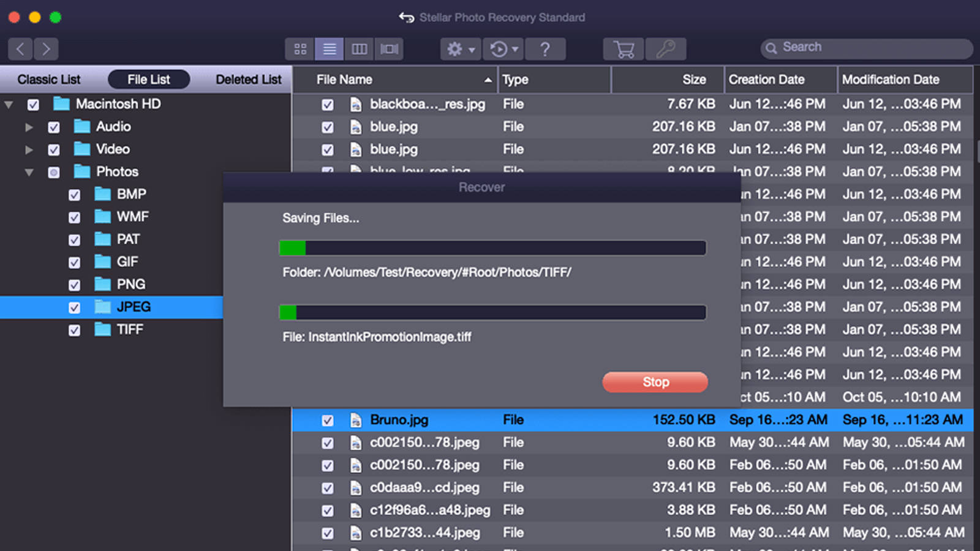
Task: Uncheck the BMP folder checkbox
Action: point(75,195)
